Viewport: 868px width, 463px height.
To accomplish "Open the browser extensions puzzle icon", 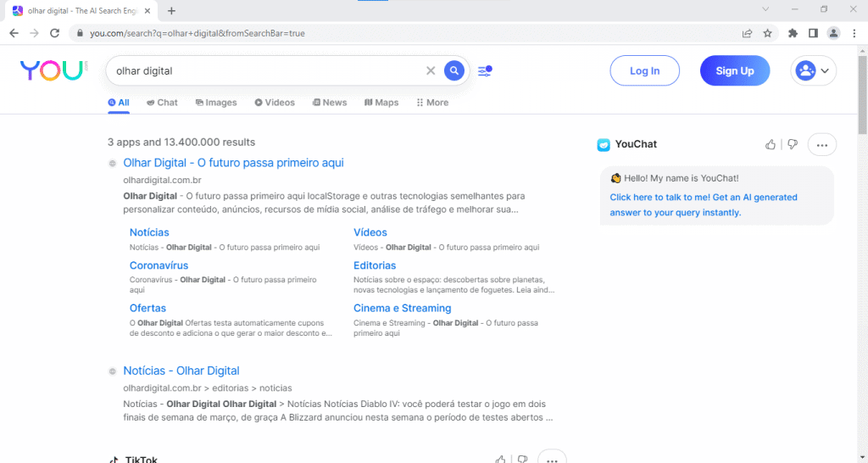I will click(793, 33).
